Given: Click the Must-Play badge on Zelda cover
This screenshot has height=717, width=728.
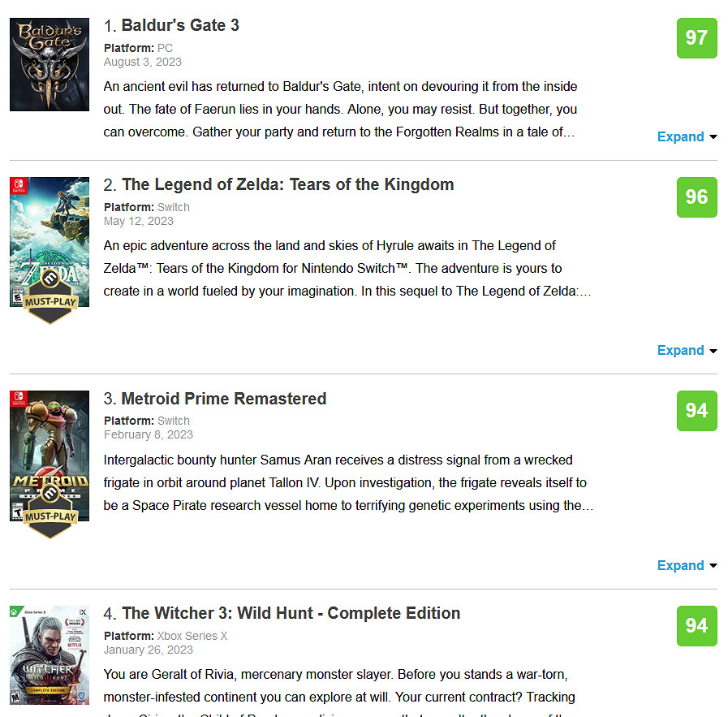Looking at the screenshot, I should [50, 297].
